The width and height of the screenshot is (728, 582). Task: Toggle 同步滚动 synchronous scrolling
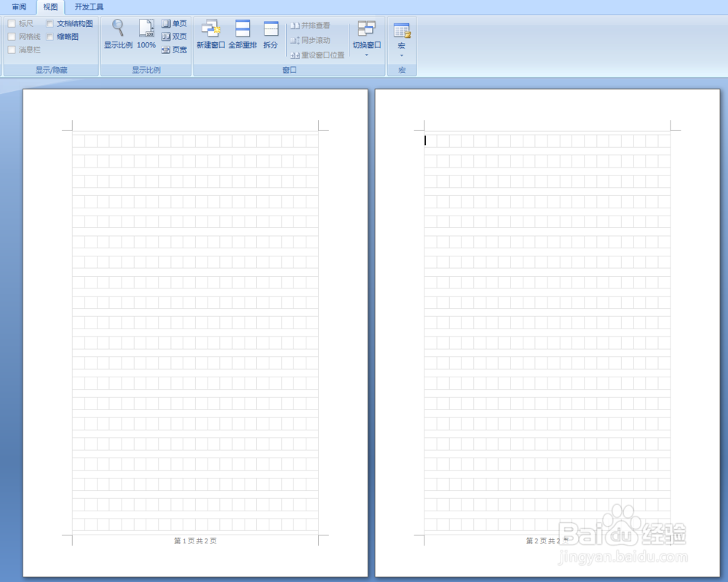click(x=310, y=40)
